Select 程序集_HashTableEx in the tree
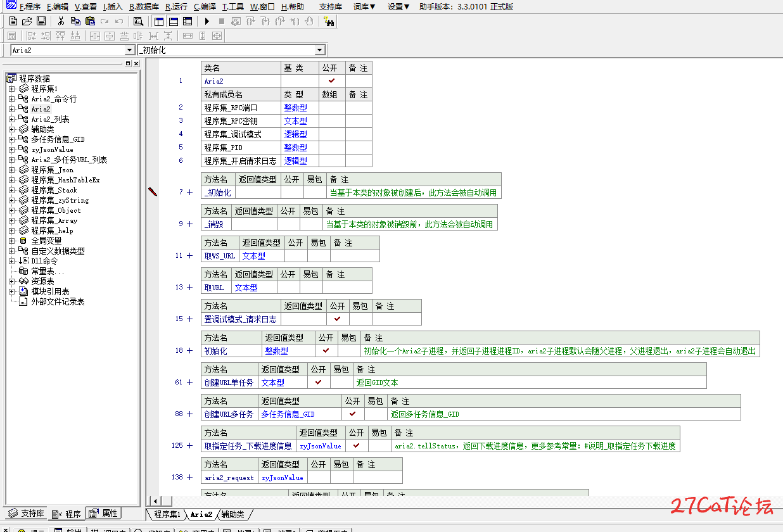The width and height of the screenshot is (783, 532). [x=65, y=180]
